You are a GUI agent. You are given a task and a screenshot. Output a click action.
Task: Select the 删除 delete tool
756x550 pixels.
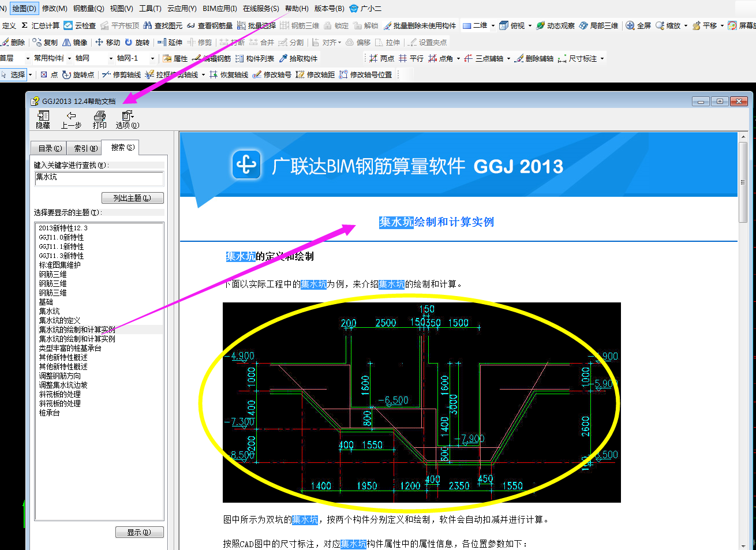13,42
